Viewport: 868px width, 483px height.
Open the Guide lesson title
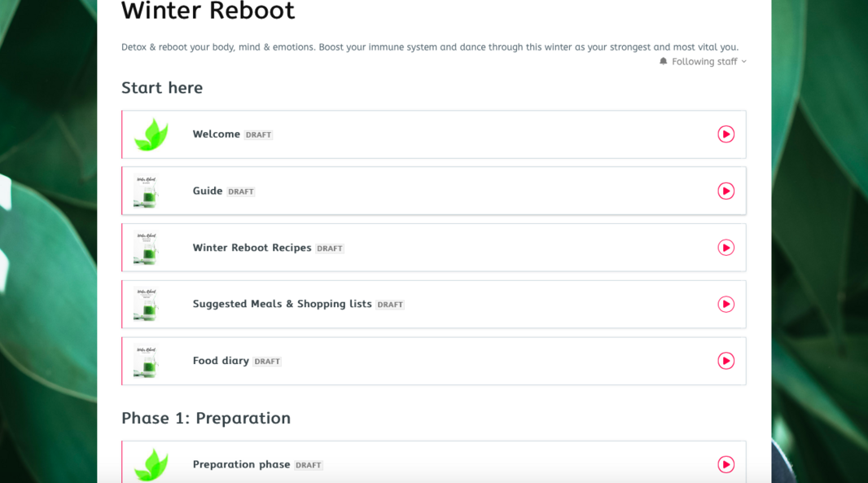coord(207,191)
